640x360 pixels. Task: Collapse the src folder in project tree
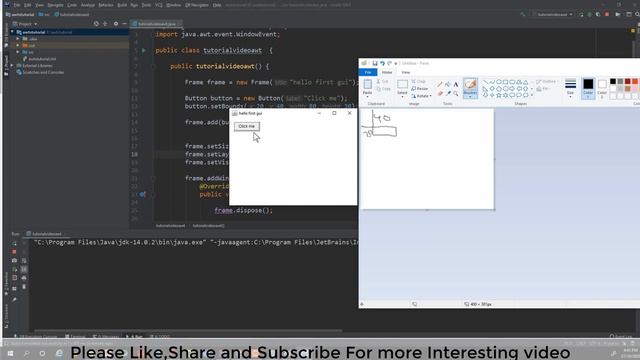(x=18, y=52)
